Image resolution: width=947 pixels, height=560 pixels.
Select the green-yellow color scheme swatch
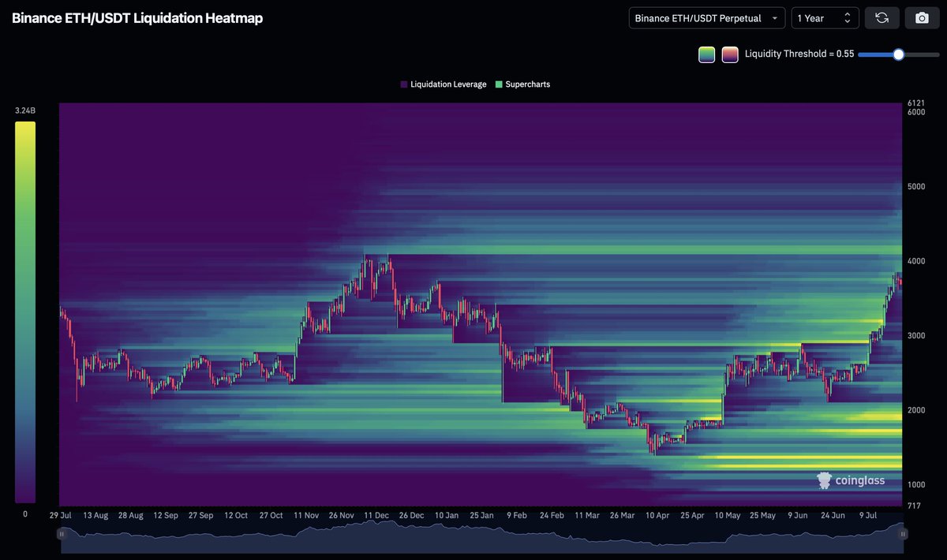(x=706, y=54)
